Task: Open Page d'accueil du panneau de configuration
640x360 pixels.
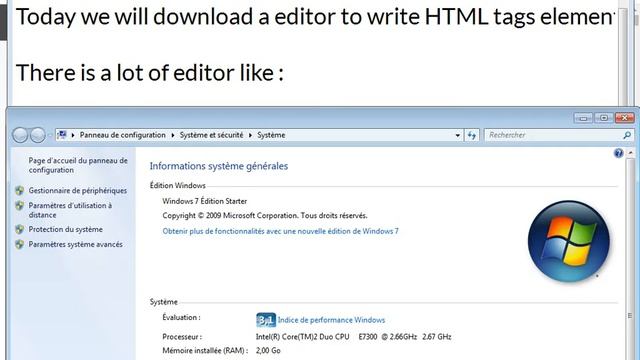Action: pos(78,165)
